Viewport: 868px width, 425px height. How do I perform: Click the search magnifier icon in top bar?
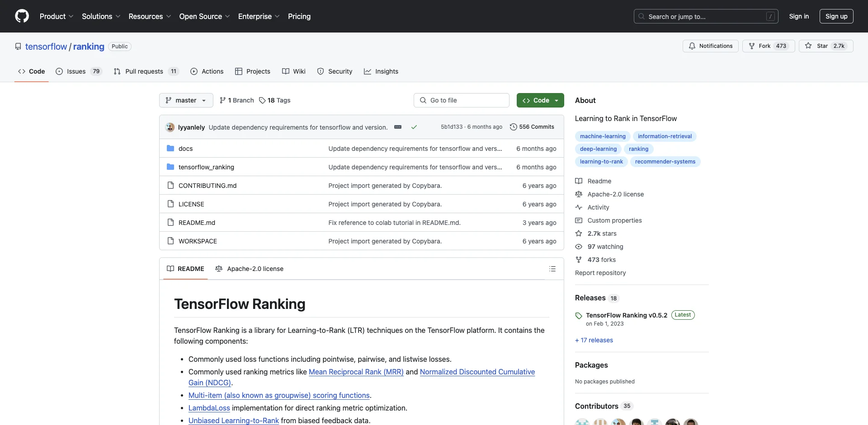641,16
